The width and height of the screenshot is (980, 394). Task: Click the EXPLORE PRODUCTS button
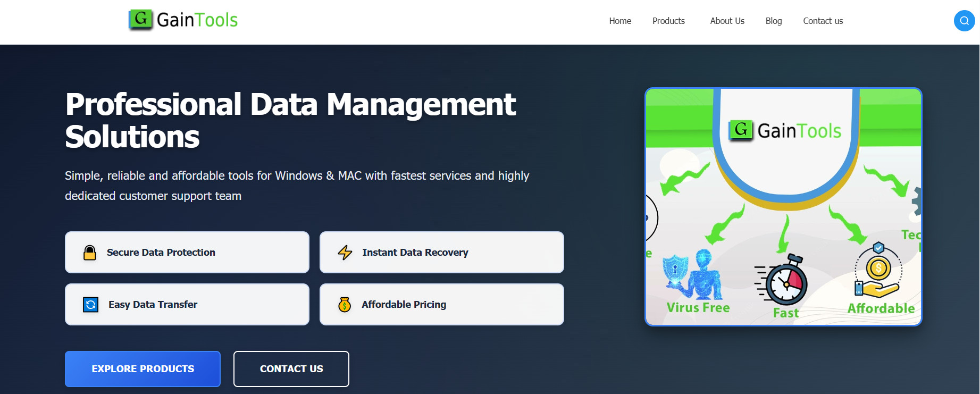[143, 369]
